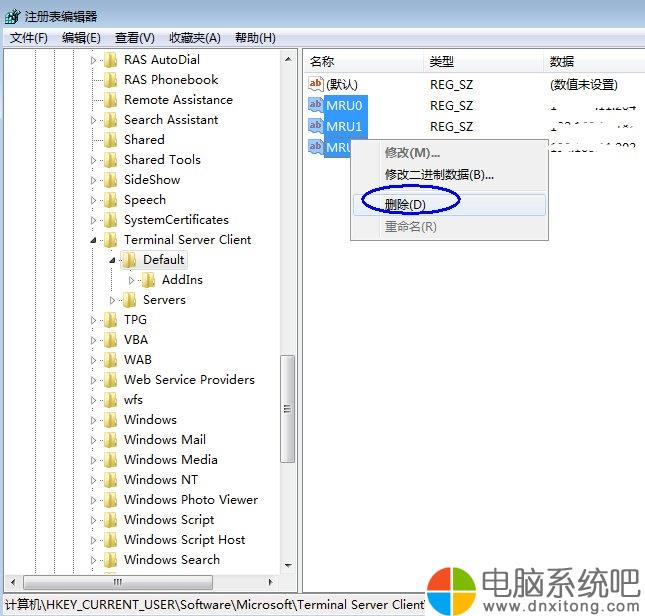Viewport: 645px width, 616px height.
Task: Click the Terminal Server Client folder icon
Action: [x=110, y=240]
